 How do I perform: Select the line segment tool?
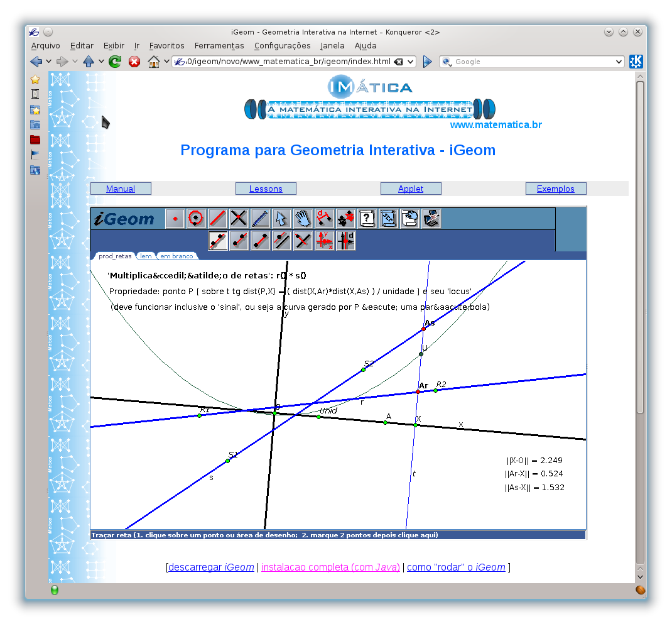pyautogui.click(x=260, y=240)
